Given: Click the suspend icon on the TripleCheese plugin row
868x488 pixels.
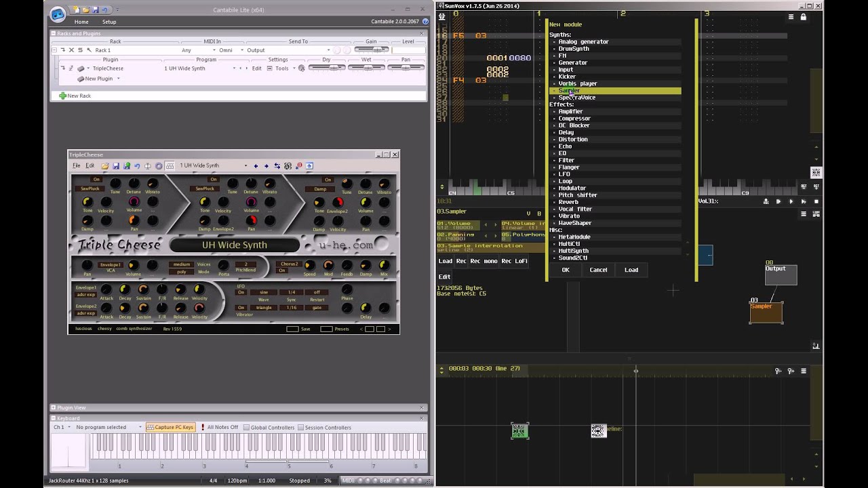Looking at the screenshot, I should (x=71, y=68).
